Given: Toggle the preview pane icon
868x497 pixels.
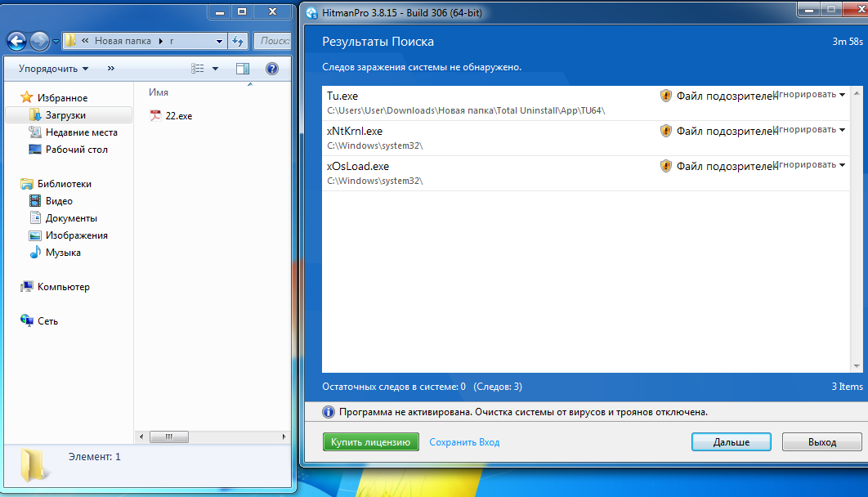Looking at the screenshot, I should tap(243, 69).
